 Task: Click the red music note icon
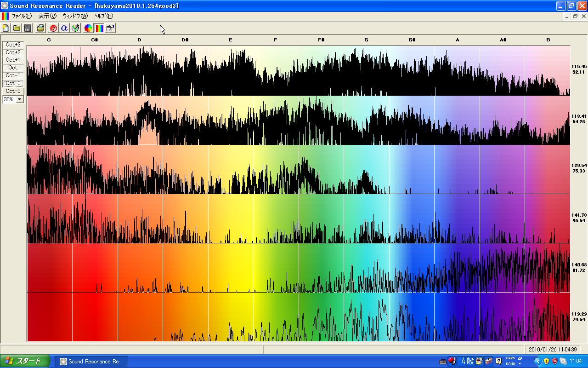(x=53, y=28)
